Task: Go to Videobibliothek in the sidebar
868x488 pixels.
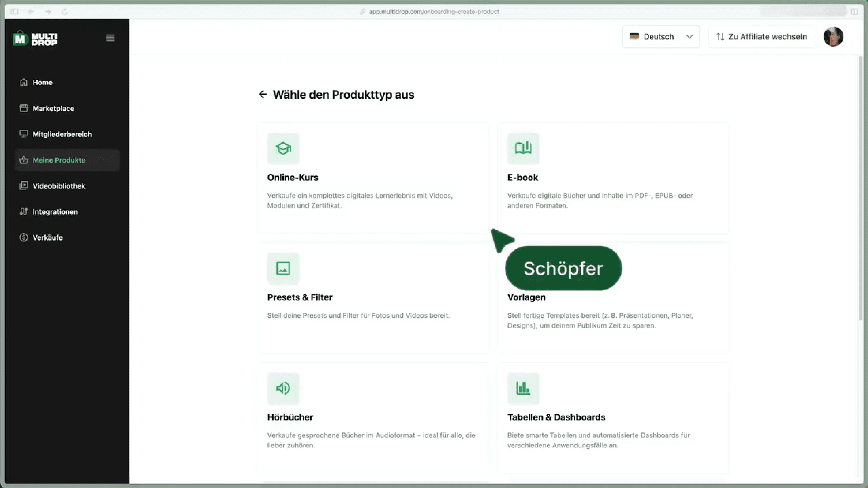Action: click(x=59, y=186)
